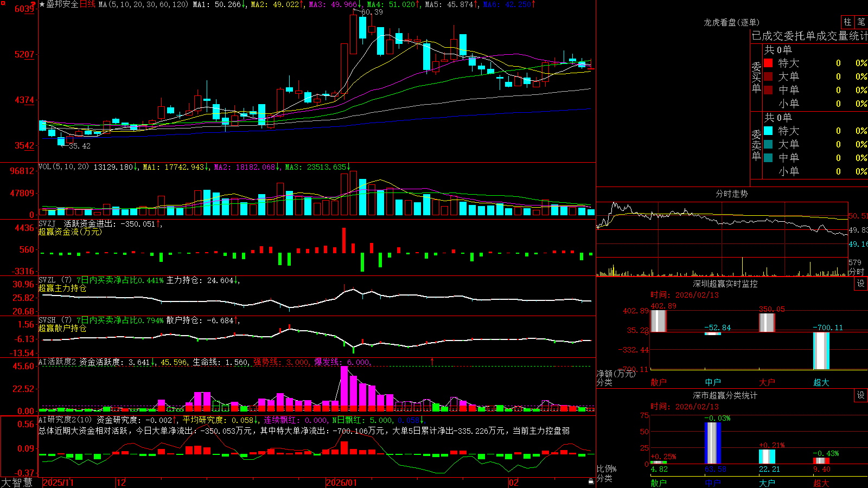Click the 中户 bar valued -52.84
Screen dimensions: 868x488
713,333
